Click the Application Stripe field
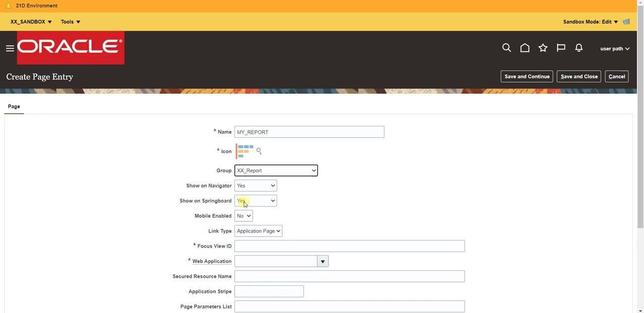644x313 pixels. point(269,291)
